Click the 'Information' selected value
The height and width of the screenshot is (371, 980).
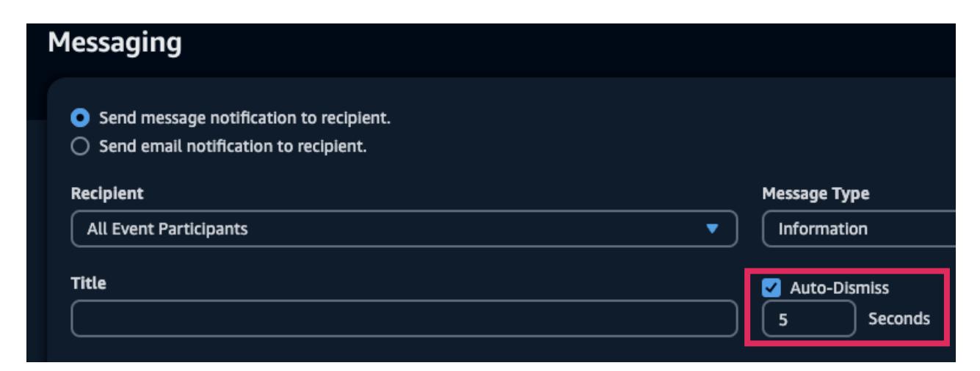823,229
